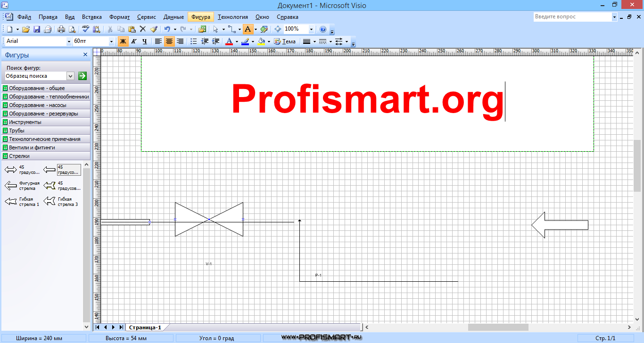Open the Справка menu

pos(288,17)
